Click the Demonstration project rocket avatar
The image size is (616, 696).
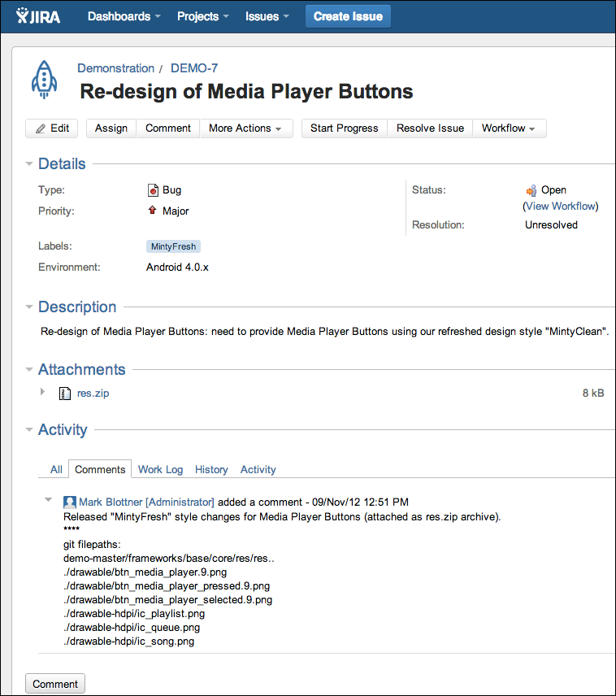coord(44,80)
